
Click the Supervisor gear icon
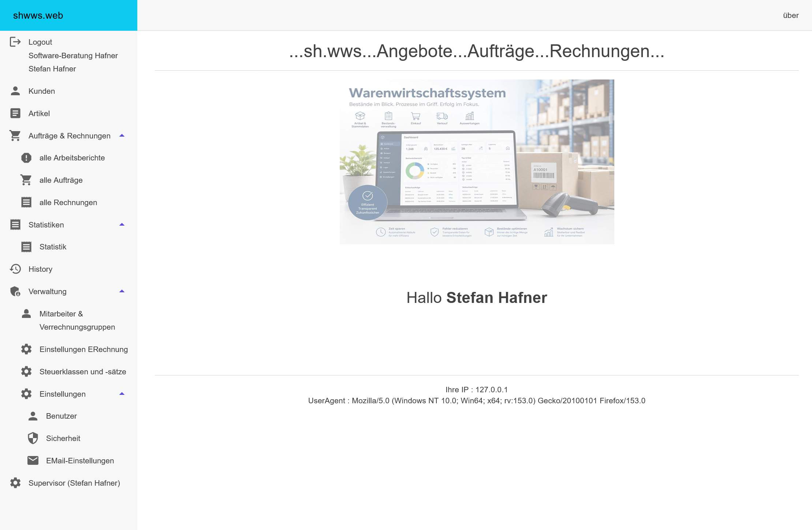tap(15, 483)
